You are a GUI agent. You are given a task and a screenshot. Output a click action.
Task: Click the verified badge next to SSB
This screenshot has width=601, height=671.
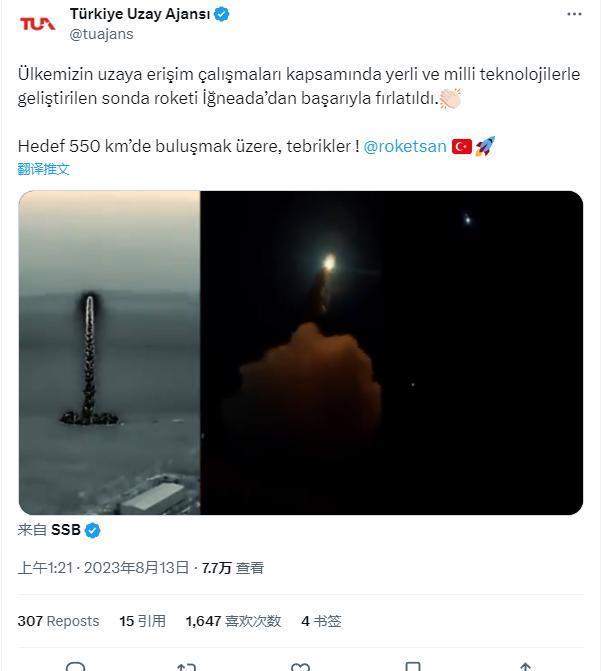point(92,530)
